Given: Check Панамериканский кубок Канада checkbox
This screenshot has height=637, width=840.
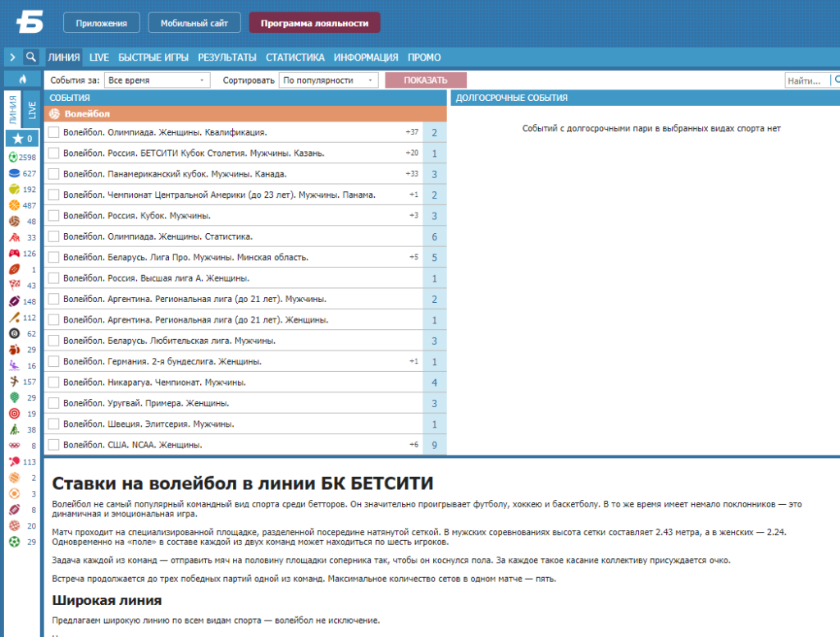Looking at the screenshot, I should (x=53, y=174).
